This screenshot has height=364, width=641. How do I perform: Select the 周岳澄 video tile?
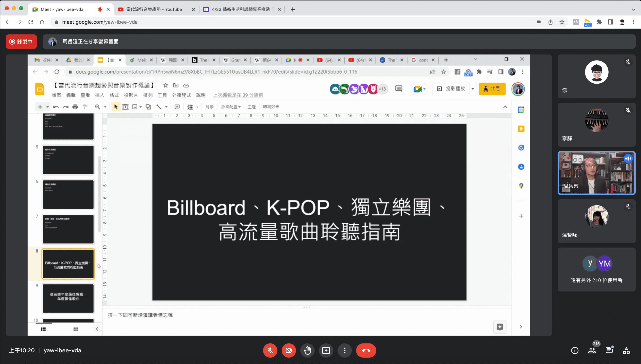pos(596,173)
